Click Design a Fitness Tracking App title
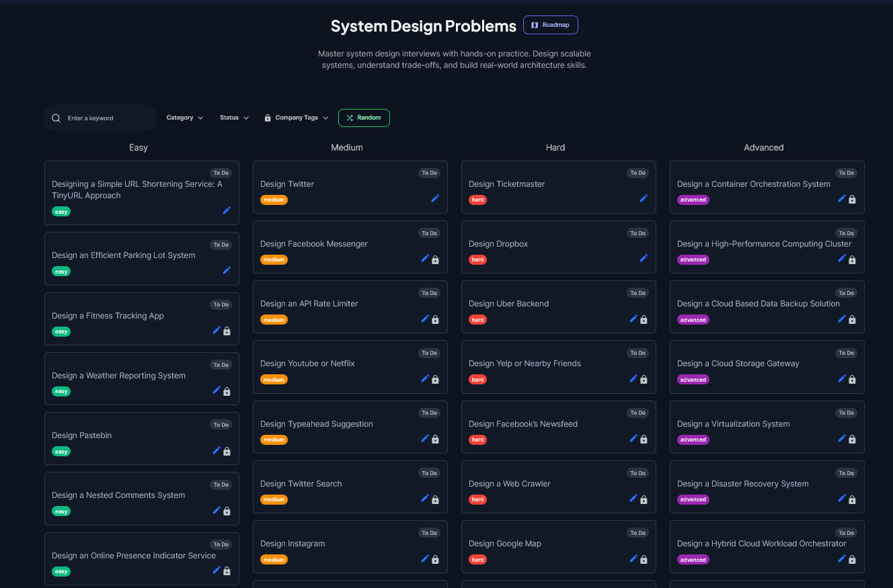The height and width of the screenshot is (588, 893). [x=108, y=316]
